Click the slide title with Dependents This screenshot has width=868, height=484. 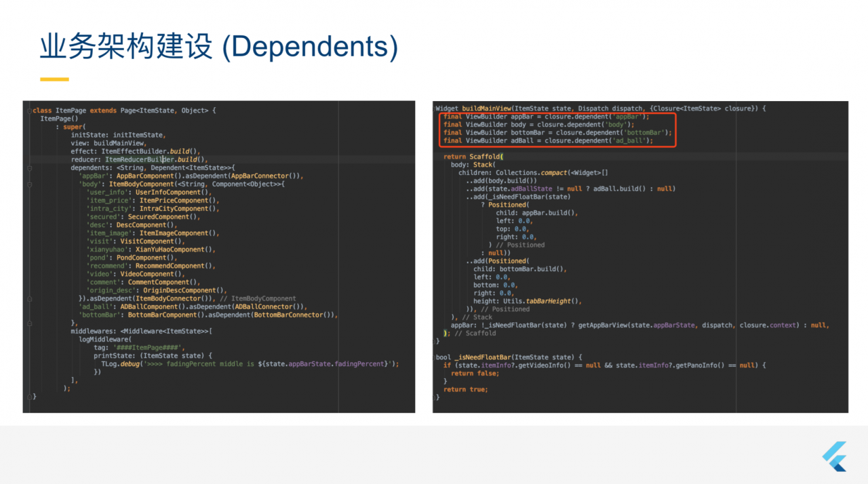point(218,47)
